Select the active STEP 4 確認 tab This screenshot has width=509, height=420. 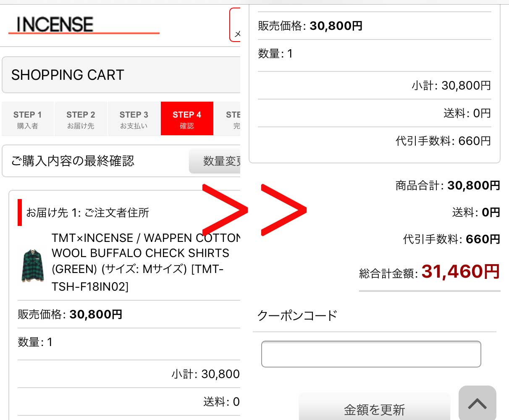pyautogui.click(x=187, y=119)
